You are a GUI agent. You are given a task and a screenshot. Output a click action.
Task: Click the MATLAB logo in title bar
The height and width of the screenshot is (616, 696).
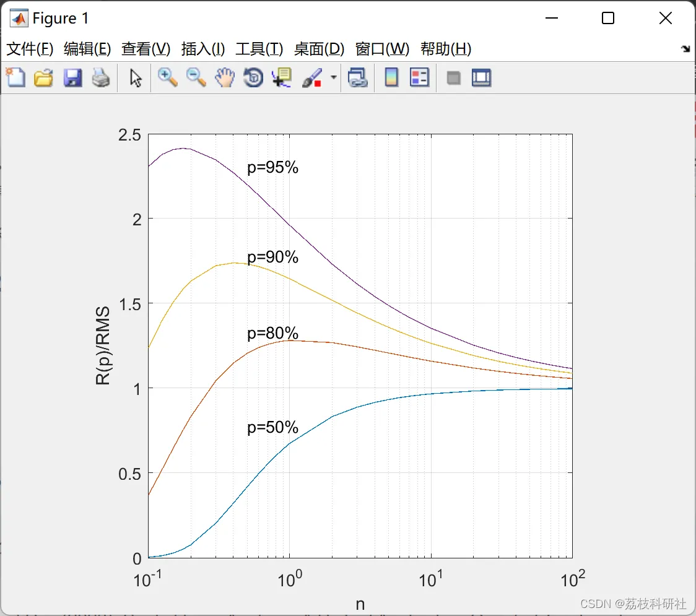click(x=19, y=18)
